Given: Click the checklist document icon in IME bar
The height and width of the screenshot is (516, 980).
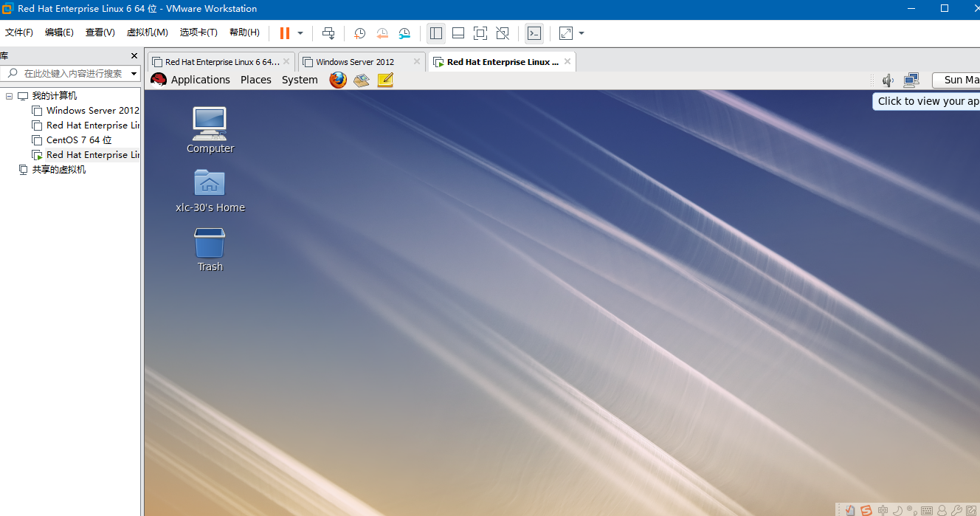Looking at the screenshot, I should pos(850,510).
